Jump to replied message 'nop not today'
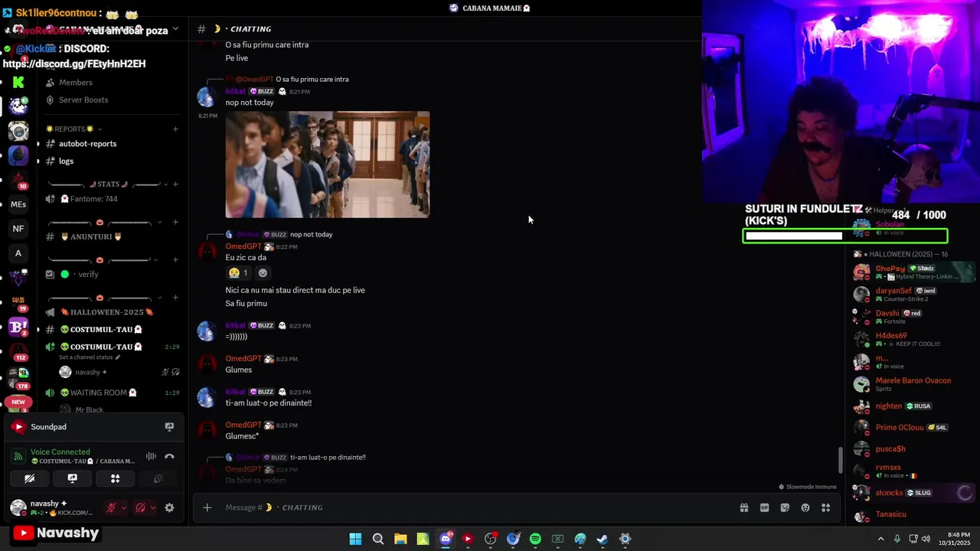Screen dimensions: 980x551 tap(311, 234)
